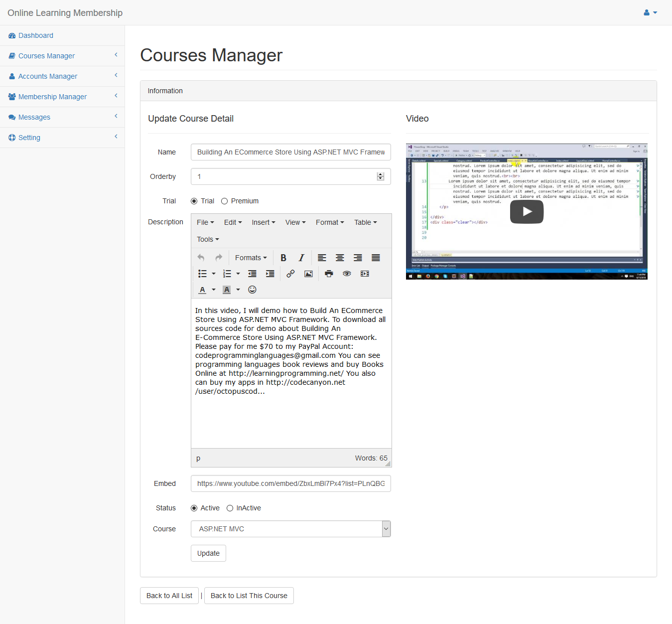Image resolution: width=672 pixels, height=624 pixels.
Task: Toggle bold formatting in the editor
Action: (283, 258)
